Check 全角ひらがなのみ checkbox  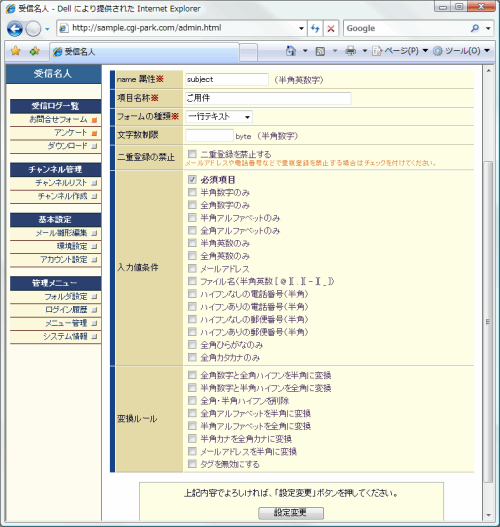click(x=192, y=344)
